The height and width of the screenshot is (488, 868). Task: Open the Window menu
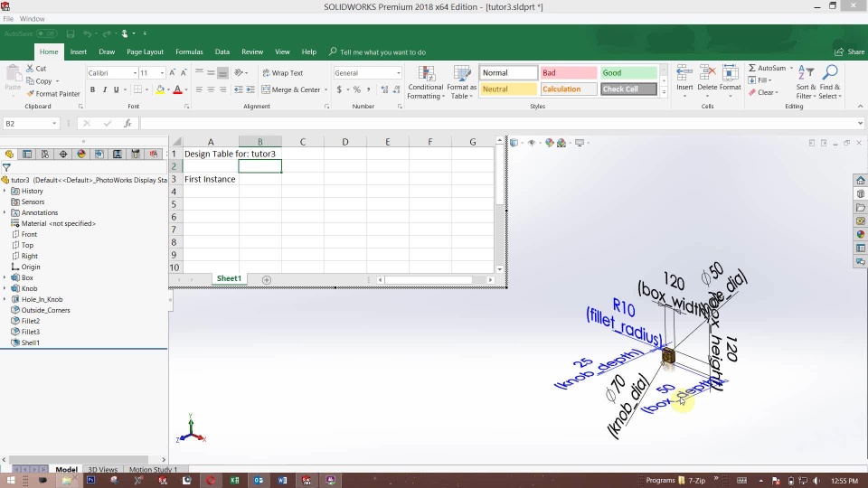33,19
